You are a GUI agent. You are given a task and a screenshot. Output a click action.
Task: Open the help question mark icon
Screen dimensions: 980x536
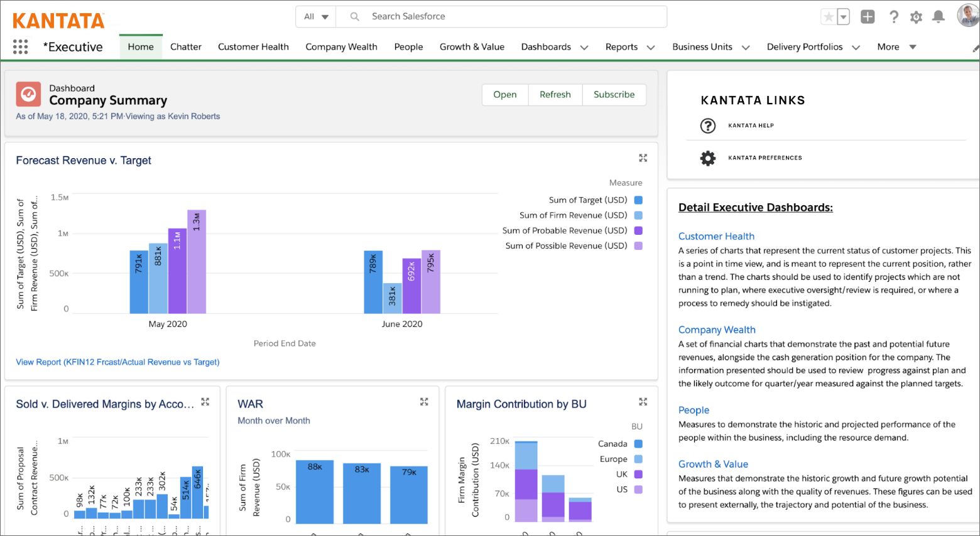pos(893,17)
